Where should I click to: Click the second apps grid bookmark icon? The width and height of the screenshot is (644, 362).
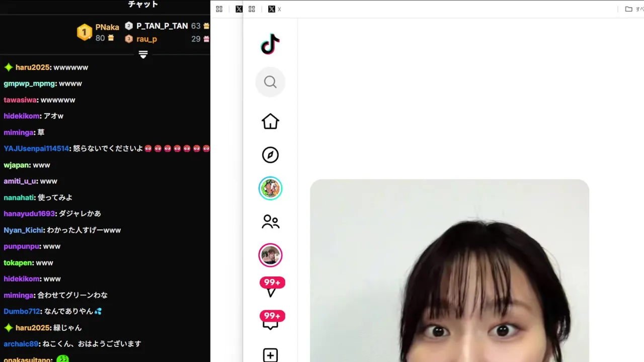(252, 9)
